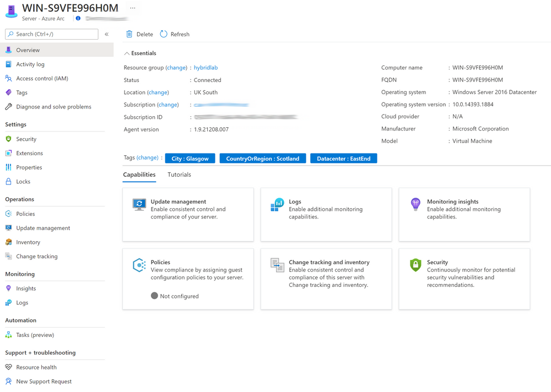Image resolution: width=551 pixels, height=392 pixels.
Task: Collapse the left navigation pane
Action: click(x=106, y=34)
